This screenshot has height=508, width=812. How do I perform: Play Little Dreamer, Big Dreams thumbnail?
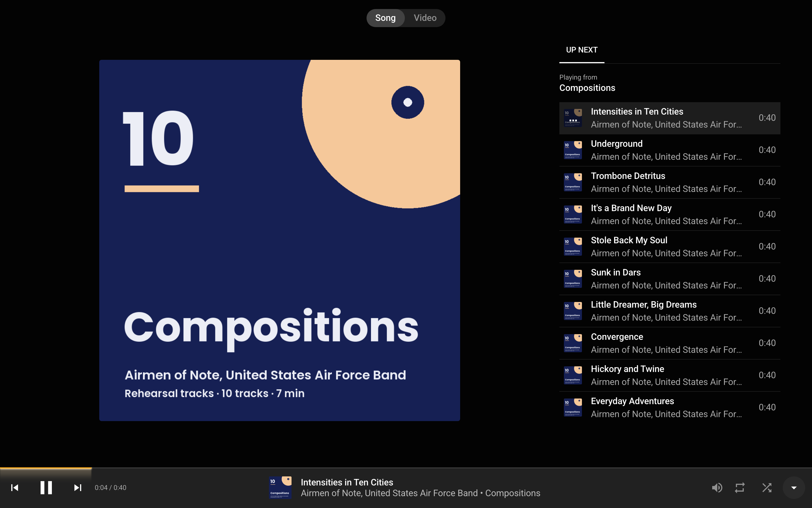click(573, 311)
